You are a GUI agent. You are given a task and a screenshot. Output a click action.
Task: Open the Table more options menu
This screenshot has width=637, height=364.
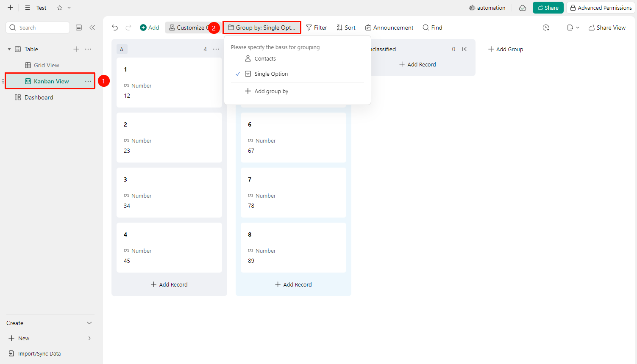pos(88,49)
